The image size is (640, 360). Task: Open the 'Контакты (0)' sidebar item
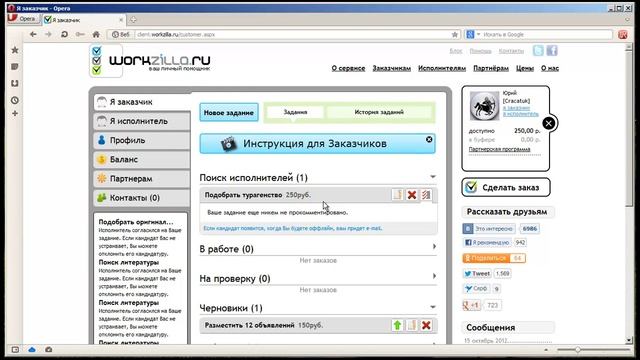[x=142, y=198]
